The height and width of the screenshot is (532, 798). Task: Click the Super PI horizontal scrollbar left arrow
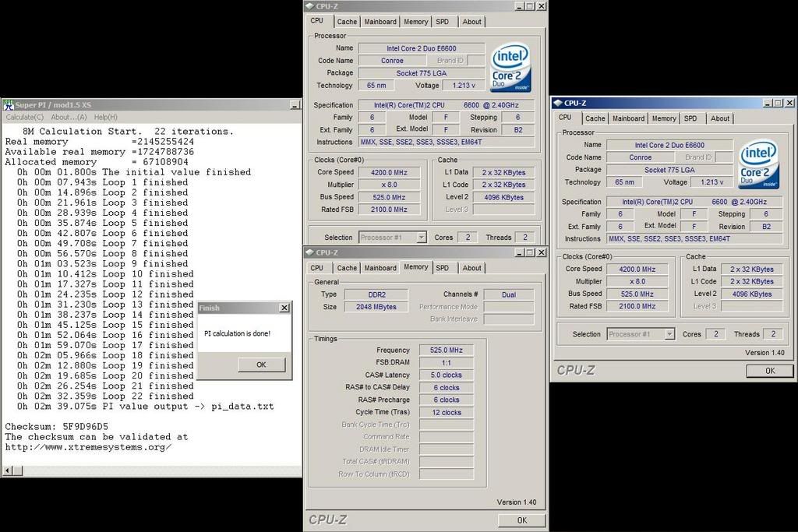[x=7, y=470]
